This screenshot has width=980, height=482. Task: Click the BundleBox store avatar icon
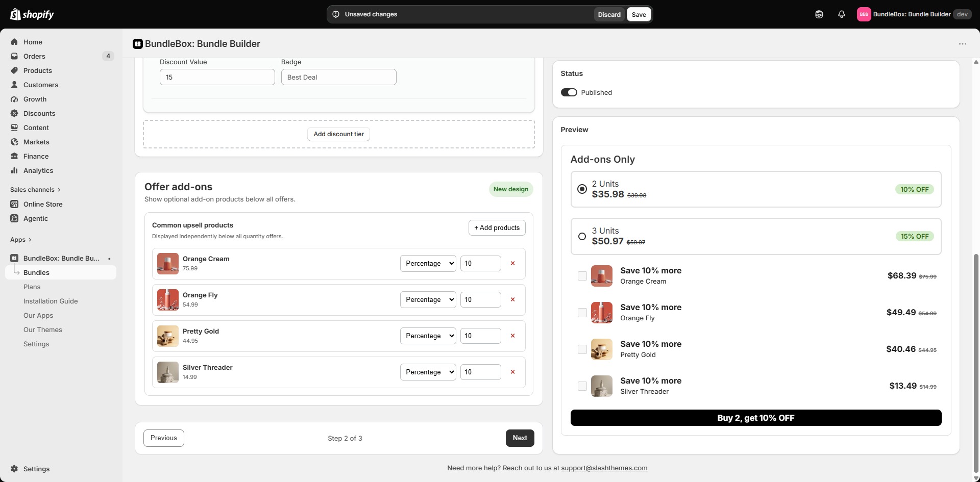coord(864,14)
